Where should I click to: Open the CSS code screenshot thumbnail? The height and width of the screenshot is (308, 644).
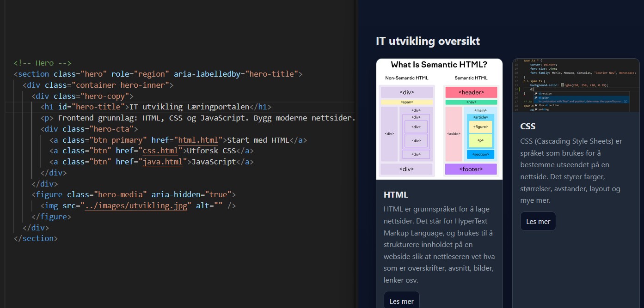tap(576, 85)
